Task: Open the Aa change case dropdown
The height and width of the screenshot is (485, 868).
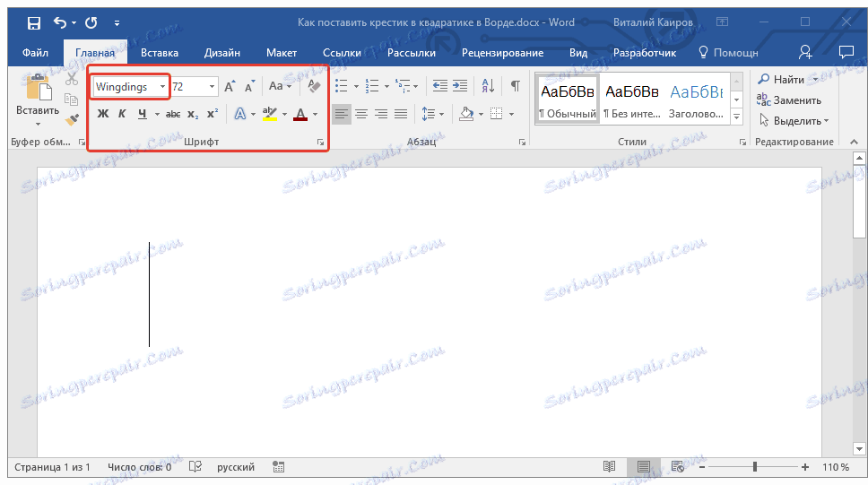Action: coord(280,86)
